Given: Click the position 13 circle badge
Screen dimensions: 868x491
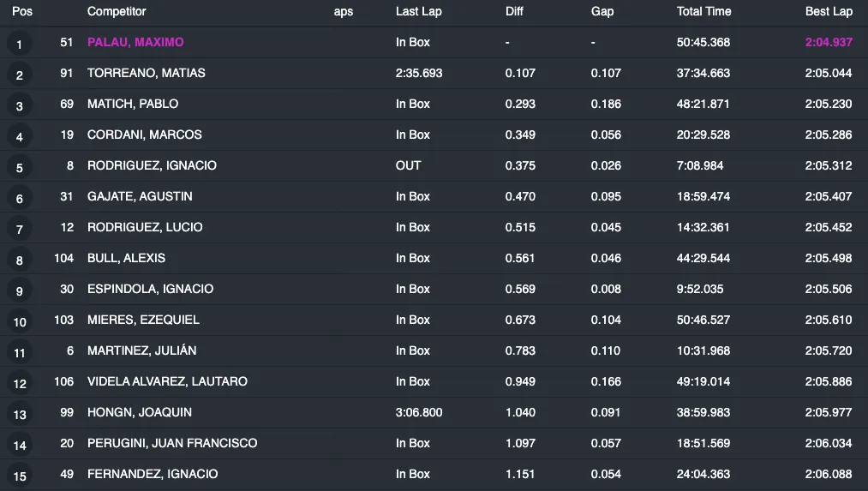Looking at the screenshot, I should point(20,415).
